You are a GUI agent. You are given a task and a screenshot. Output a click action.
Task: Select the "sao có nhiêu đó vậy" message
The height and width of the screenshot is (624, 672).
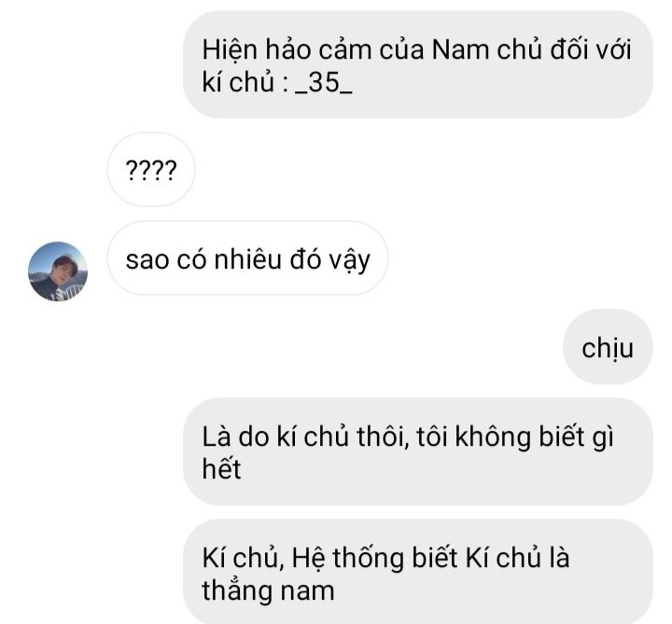247,258
